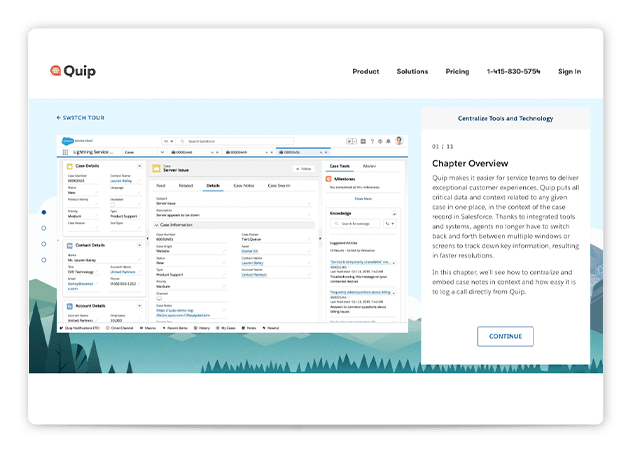Open the search scope All dropdown

(168, 141)
